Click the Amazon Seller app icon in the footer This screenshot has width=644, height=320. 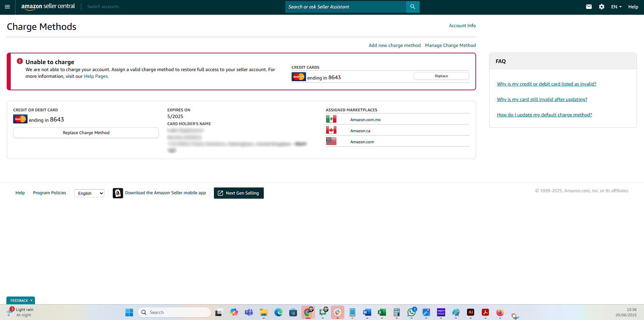(x=118, y=193)
